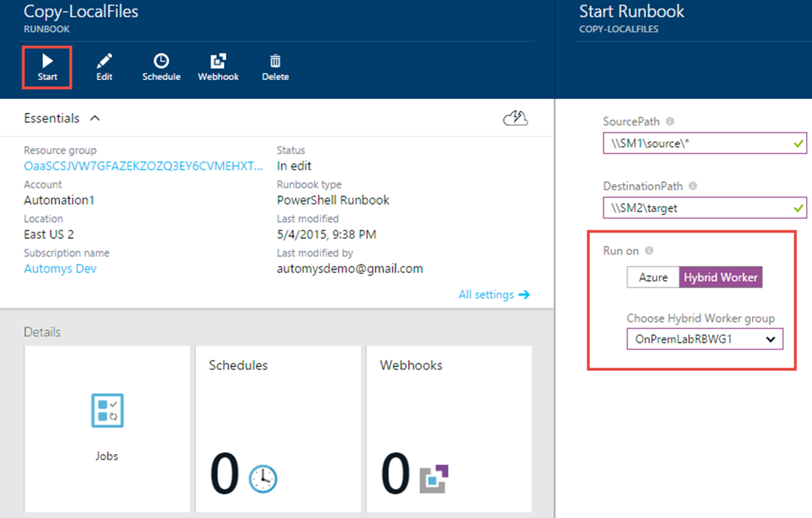Select Azure as run location
Image resolution: width=812 pixels, height=518 pixels.
[x=653, y=277]
